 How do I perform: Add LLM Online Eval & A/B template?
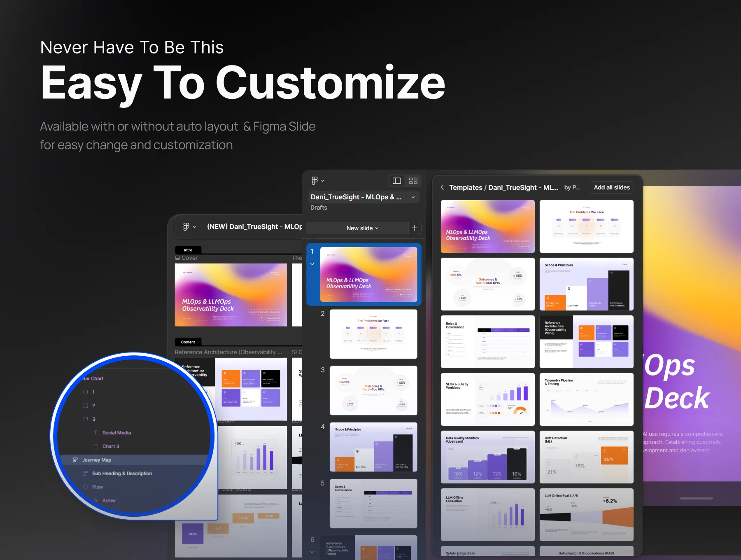[586, 515]
